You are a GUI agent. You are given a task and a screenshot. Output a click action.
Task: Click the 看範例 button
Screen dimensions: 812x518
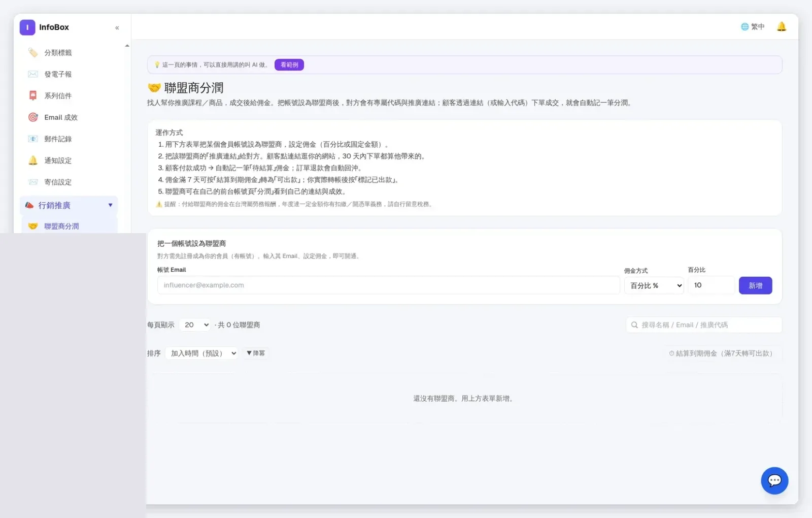pos(289,65)
